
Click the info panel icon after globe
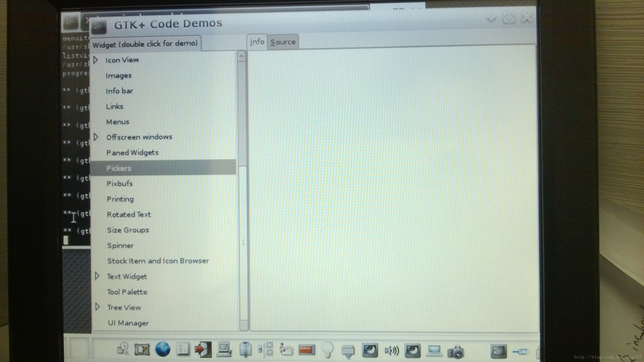point(183,349)
